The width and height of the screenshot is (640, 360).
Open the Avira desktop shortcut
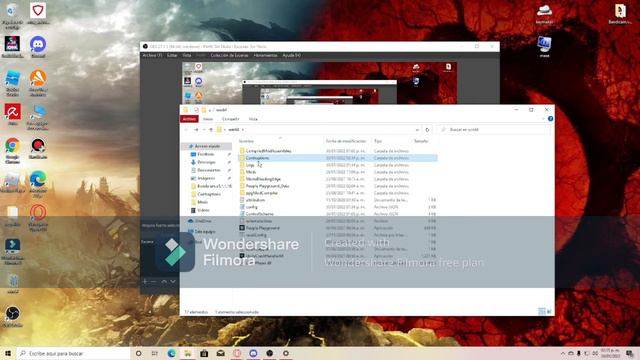(x=12, y=114)
